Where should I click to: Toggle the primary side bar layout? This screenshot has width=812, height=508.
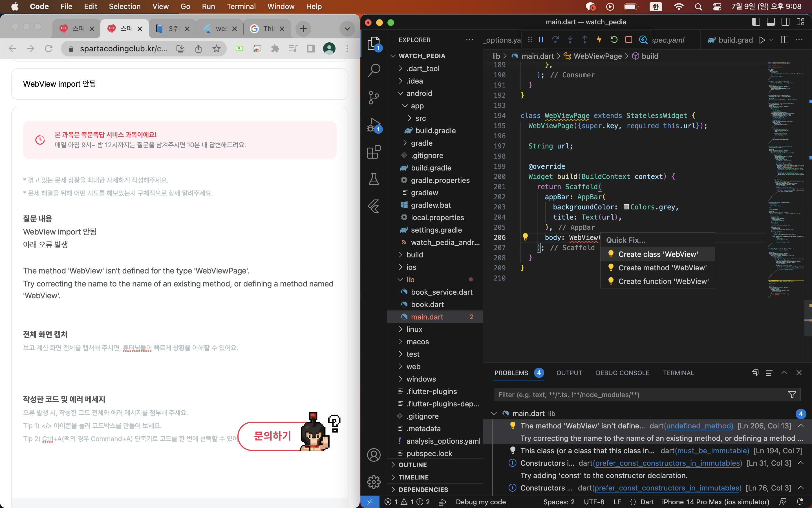(756, 22)
